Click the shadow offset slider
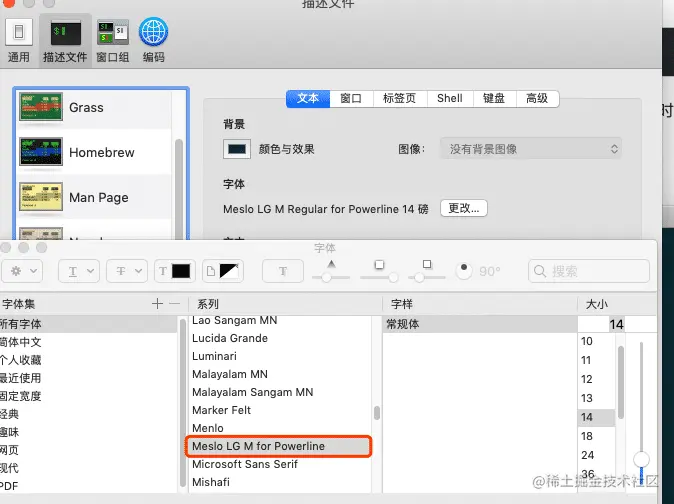 pyautogui.click(x=426, y=277)
